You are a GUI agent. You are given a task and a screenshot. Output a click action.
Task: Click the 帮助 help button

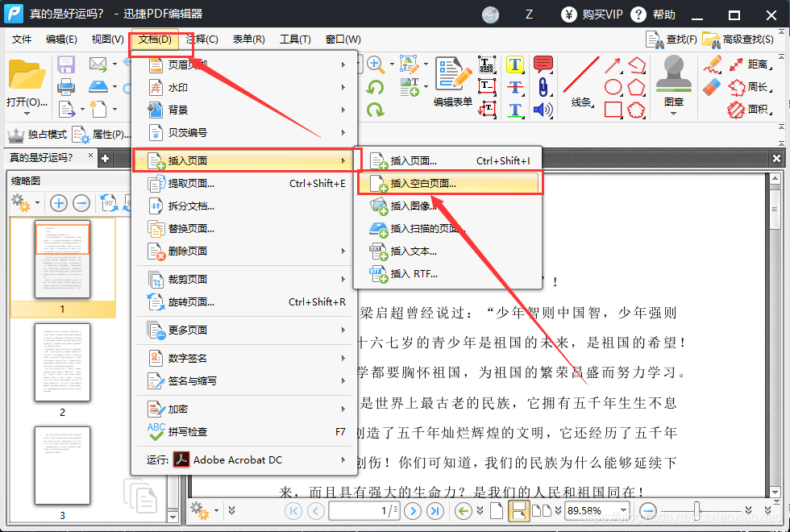[x=653, y=15]
